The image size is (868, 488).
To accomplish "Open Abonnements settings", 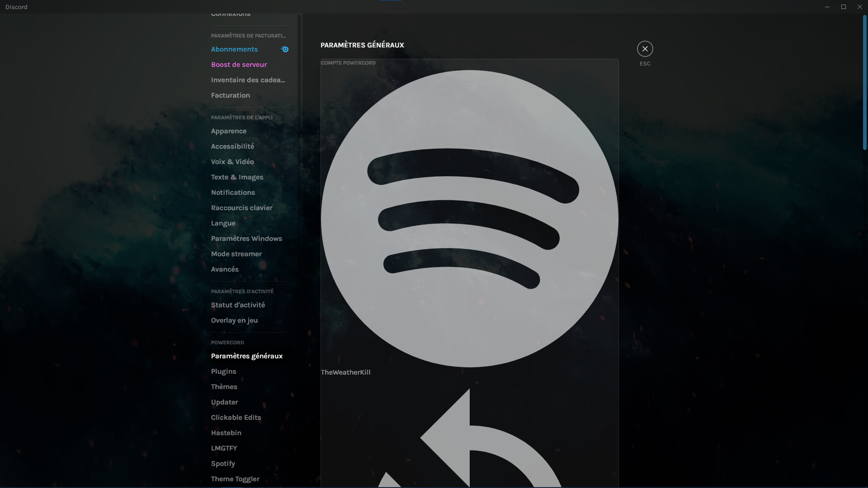I will pos(250,49).
